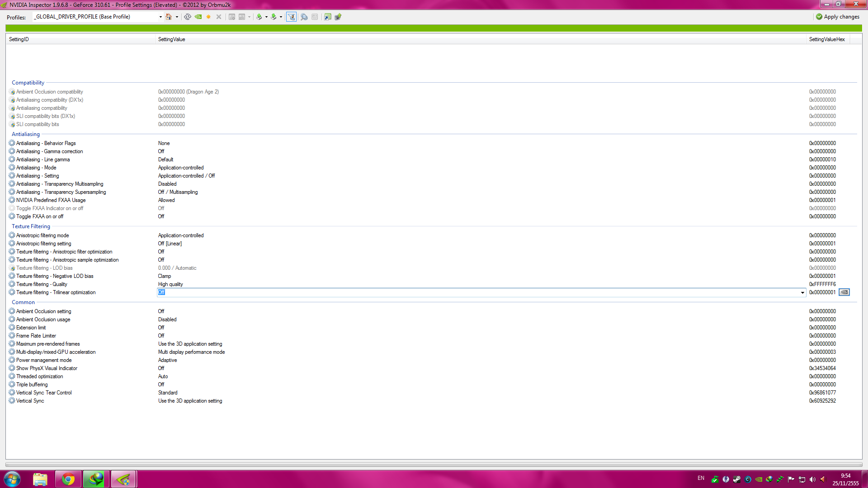Select the Antialiasing - Behavior Flags setting
Image resolution: width=868 pixels, height=488 pixels.
coord(46,143)
